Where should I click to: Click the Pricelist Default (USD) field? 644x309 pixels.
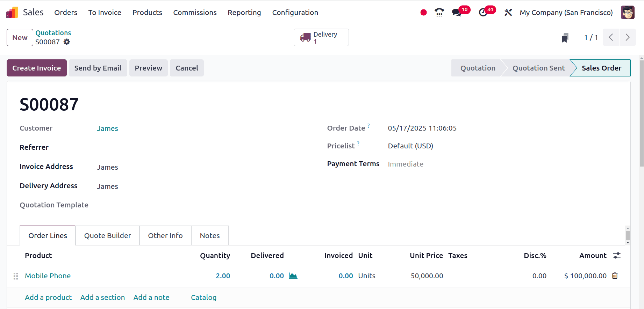pos(410,146)
